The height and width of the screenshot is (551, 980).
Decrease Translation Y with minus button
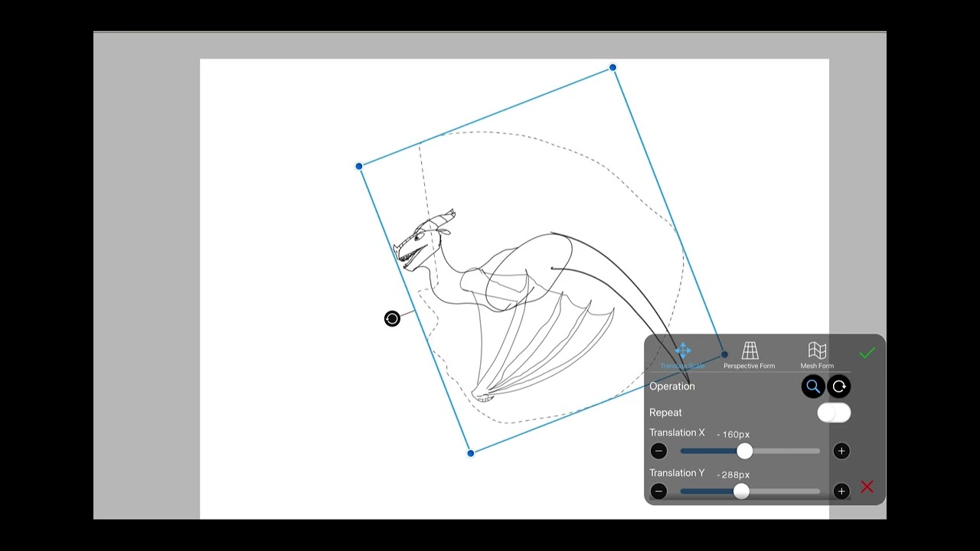click(658, 491)
